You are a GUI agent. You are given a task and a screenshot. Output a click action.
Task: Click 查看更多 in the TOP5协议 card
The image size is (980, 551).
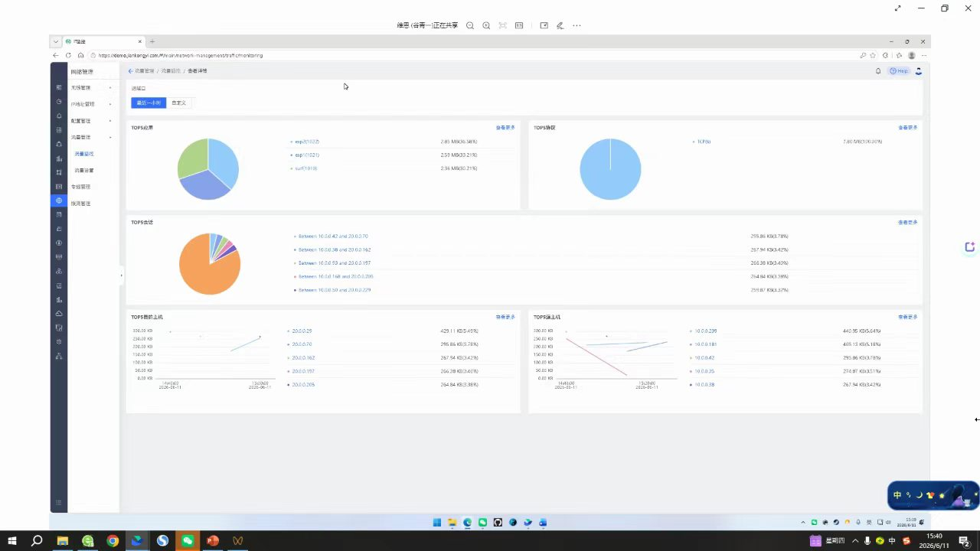[x=908, y=128]
